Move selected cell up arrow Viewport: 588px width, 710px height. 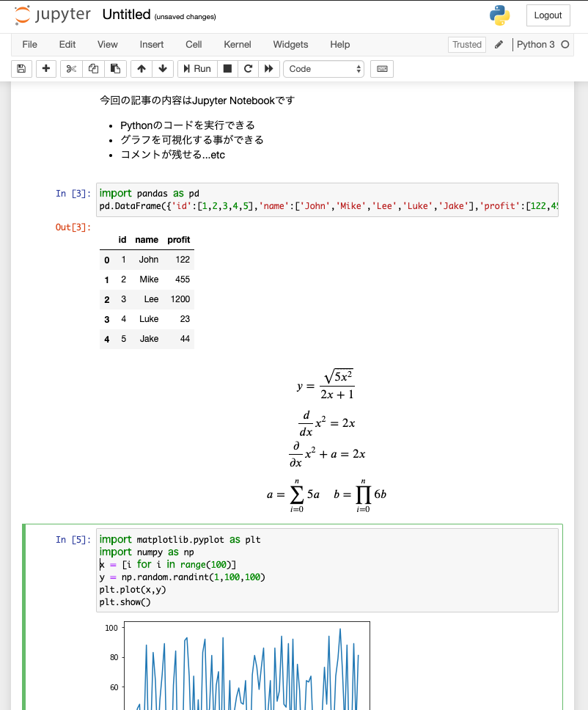coord(142,69)
